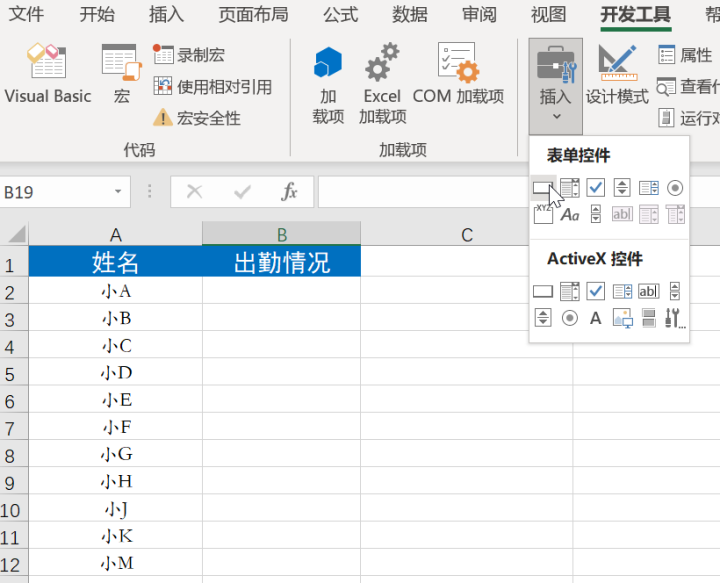Click the confirm checkmark in formula bar
The width and height of the screenshot is (720, 583).
(242, 192)
